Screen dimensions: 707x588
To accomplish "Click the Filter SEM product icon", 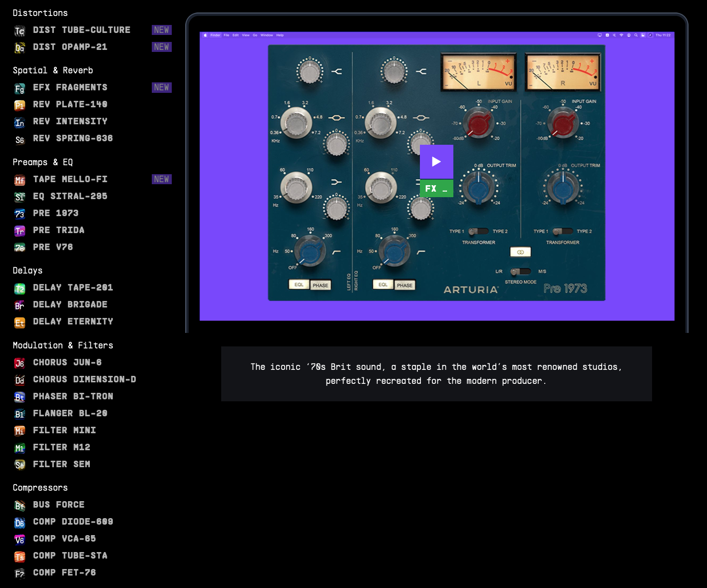I will (19, 465).
